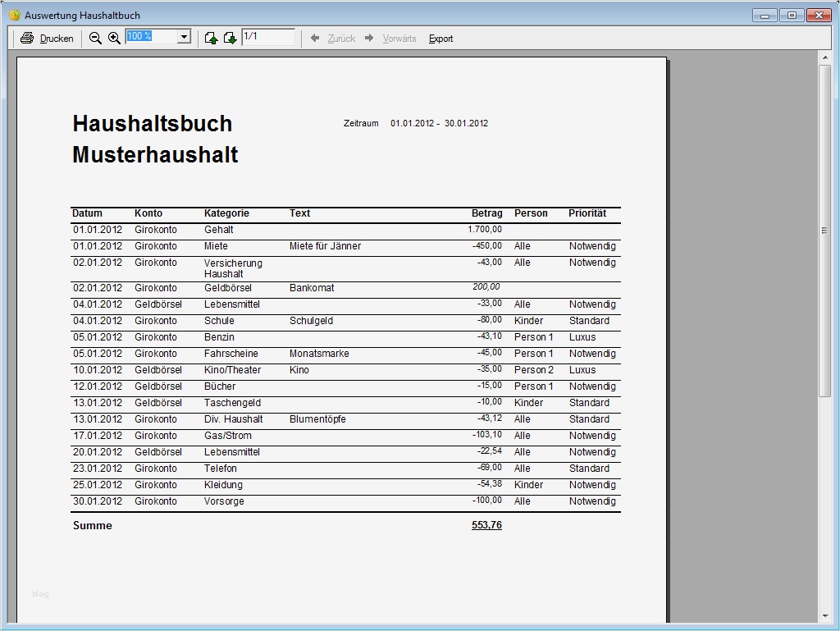Click the 'Versicherung Haushalt' category cell
Image resolution: width=840 pixels, height=631 pixels.
(x=233, y=268)
